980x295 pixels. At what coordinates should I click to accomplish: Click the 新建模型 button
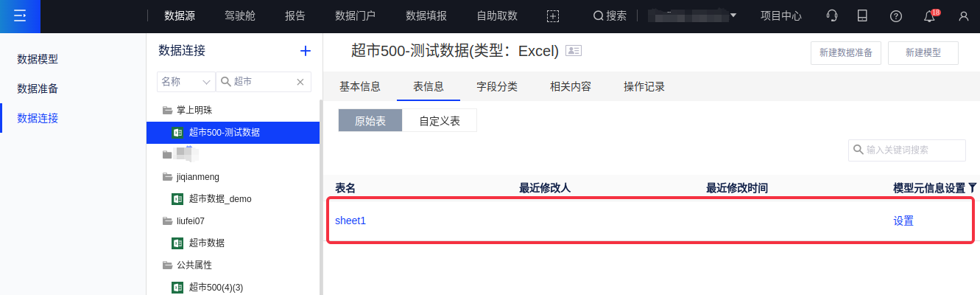[x=923, y=53]
